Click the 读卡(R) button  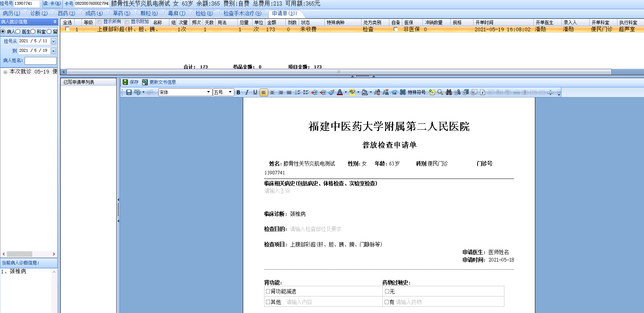[52, 4]
